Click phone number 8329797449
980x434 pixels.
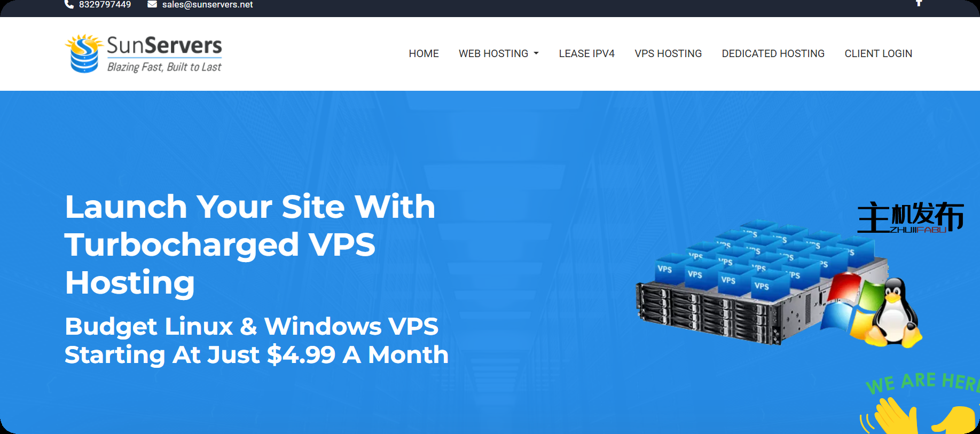[105, 4]
